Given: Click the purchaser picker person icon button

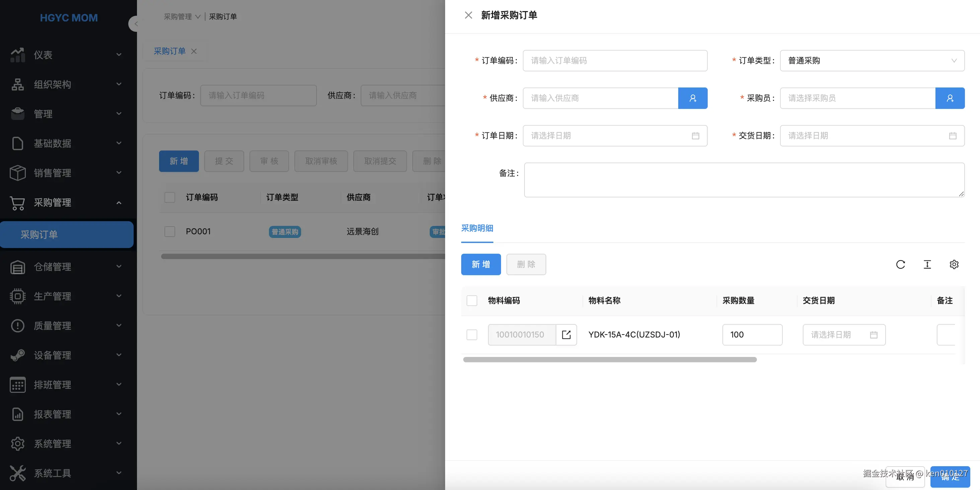Looking at the screenshot, I should pyautogui.click(x=950, y=98).
